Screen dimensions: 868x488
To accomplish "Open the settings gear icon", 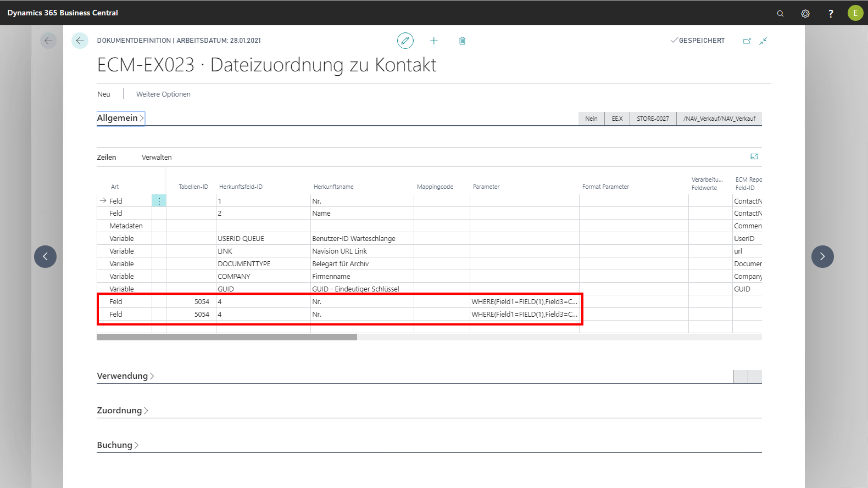I will 805,13.
